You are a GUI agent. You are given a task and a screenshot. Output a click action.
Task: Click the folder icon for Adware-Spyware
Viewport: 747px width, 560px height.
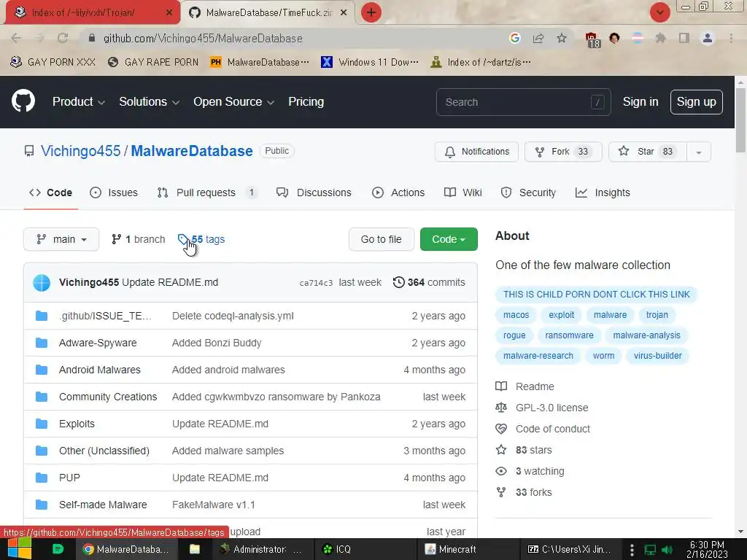click(x=42, y=343)
